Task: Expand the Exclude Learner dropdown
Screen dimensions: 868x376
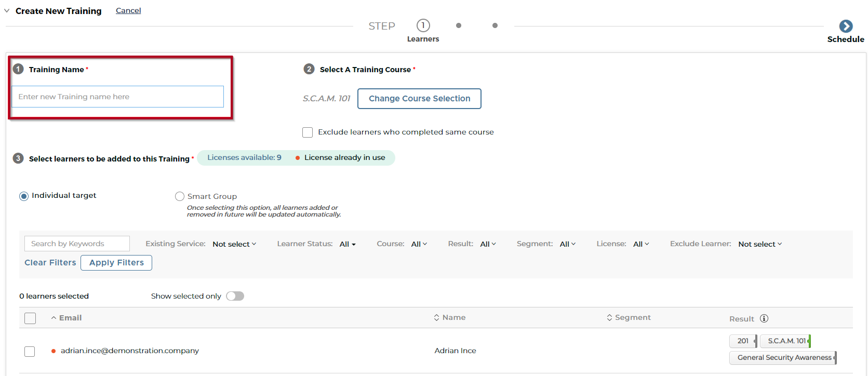Action: click(x=759, y=244)
